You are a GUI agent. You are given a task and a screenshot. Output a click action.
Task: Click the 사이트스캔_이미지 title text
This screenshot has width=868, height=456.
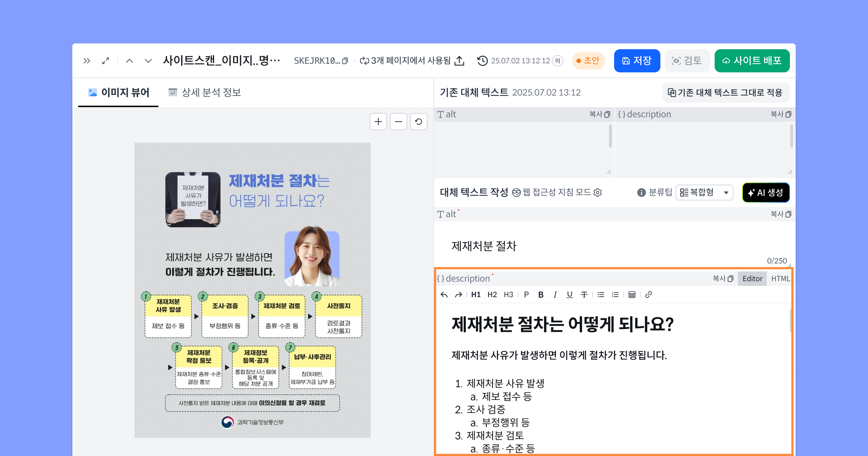pyautogui.click(x=221, y=60)
